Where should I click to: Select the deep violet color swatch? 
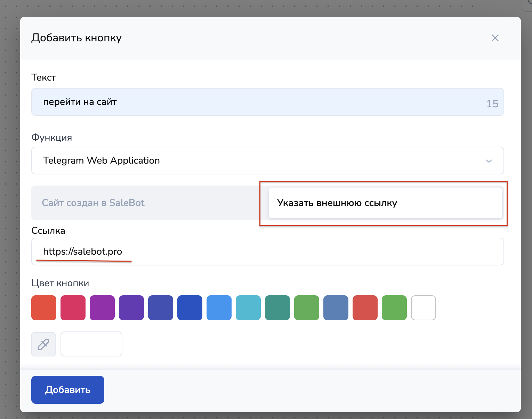click(x=131, y=308)
